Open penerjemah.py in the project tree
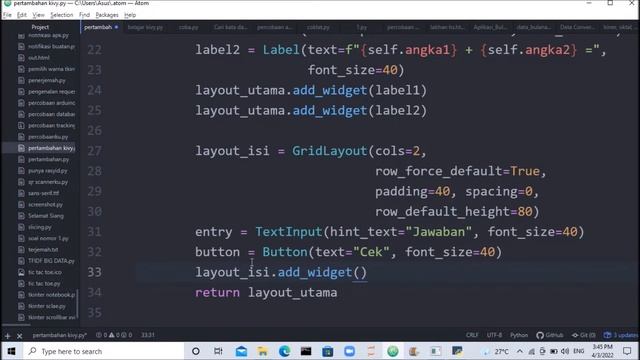 (x=47, y=80)
